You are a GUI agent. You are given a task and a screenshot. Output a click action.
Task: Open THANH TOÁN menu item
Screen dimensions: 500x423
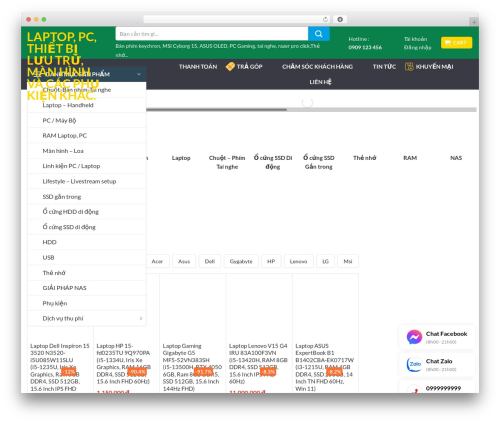(198, 67)
